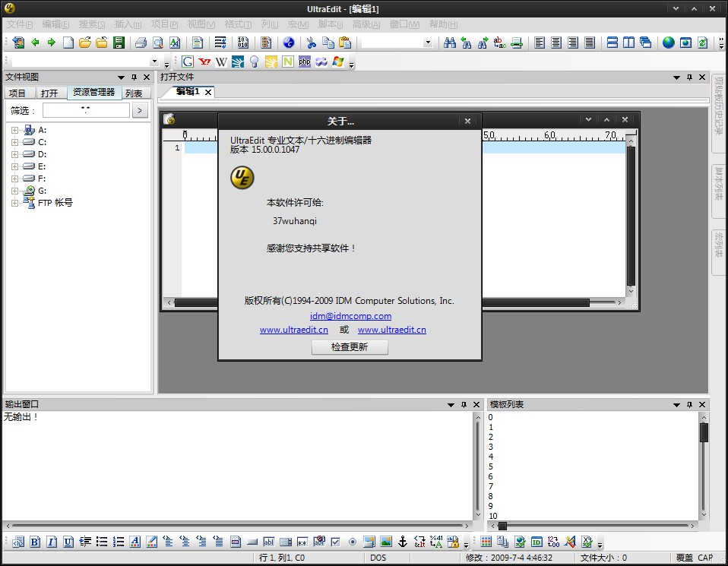
Task: Open the 帮助 menu
Action: 443,24
